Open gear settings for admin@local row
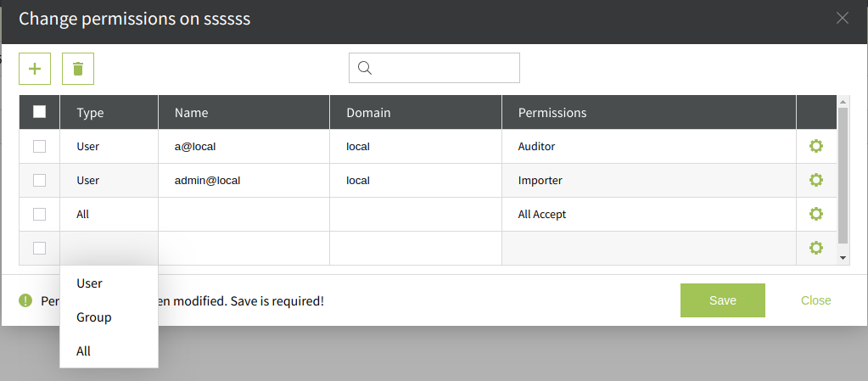 click(816, 180)
